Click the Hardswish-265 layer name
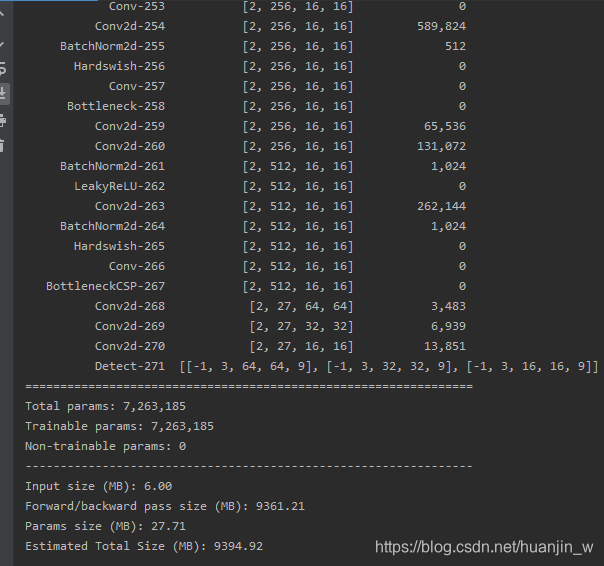604x566 pixels. (x=119, y=246)
